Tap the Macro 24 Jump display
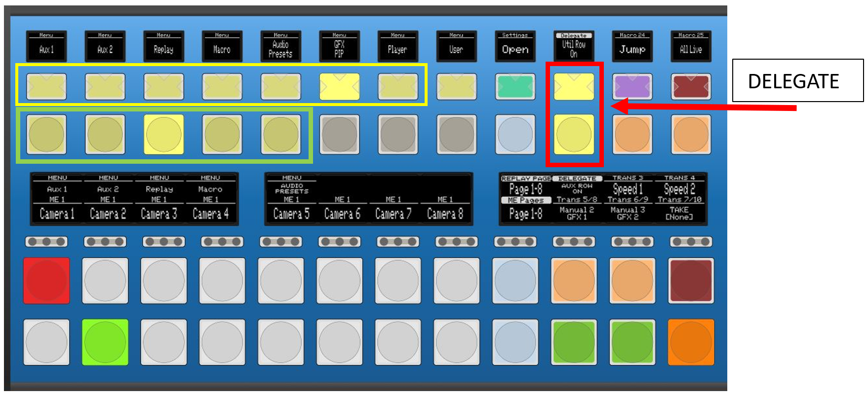 tap(632, 46)
